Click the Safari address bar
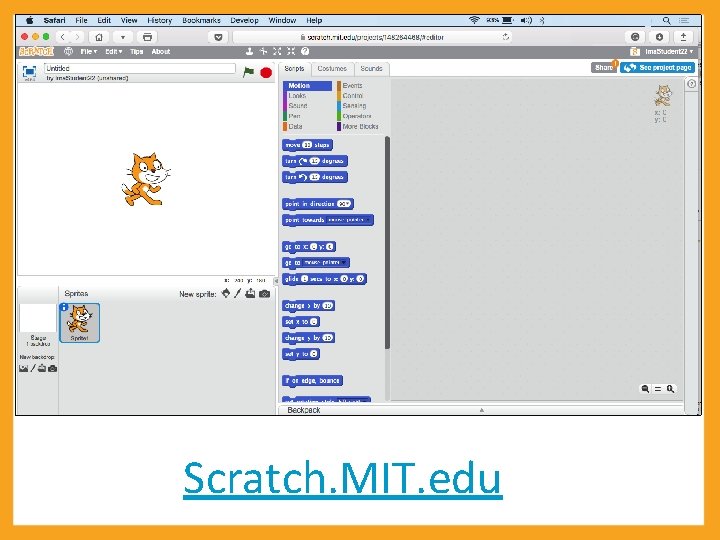Viewport: 720px width, 540px height. tap(372, 37)
